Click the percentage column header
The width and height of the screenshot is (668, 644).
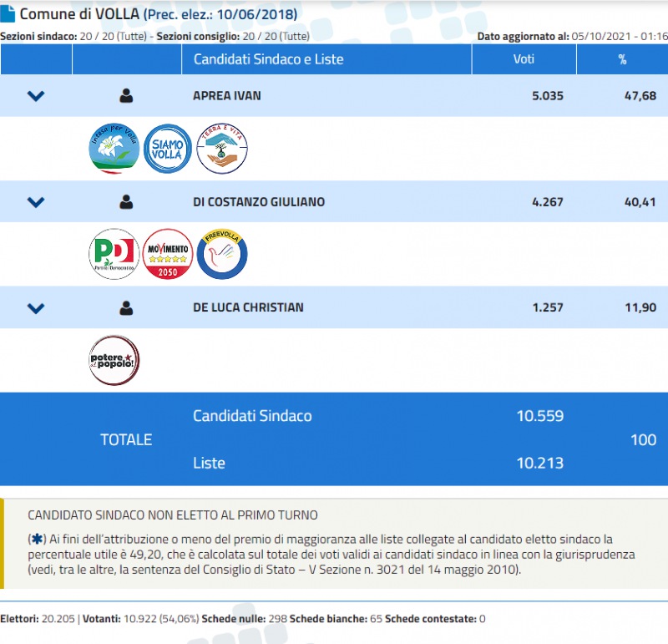(622, 59)
